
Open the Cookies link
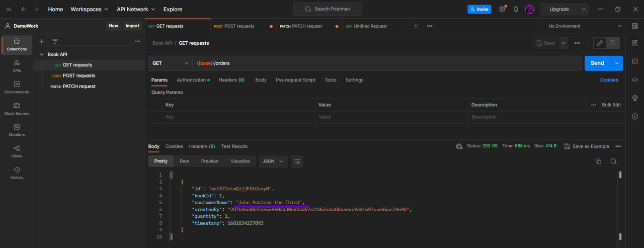(609, 80)
